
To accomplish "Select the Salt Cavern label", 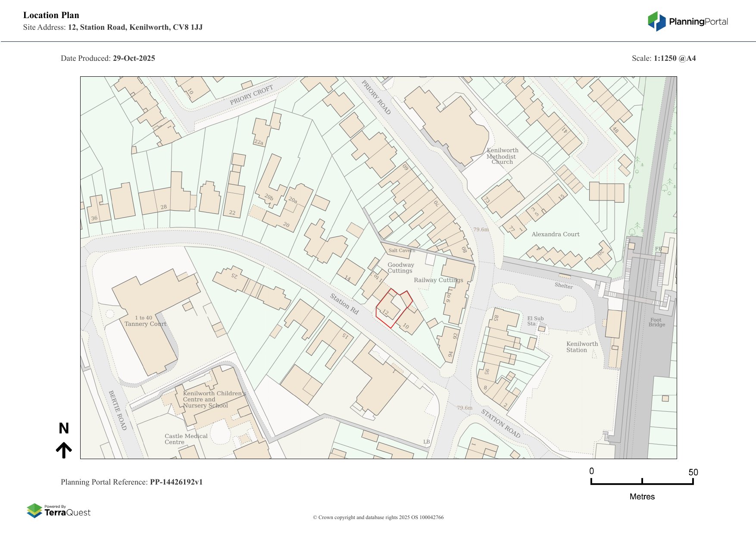I will (401, 250).
